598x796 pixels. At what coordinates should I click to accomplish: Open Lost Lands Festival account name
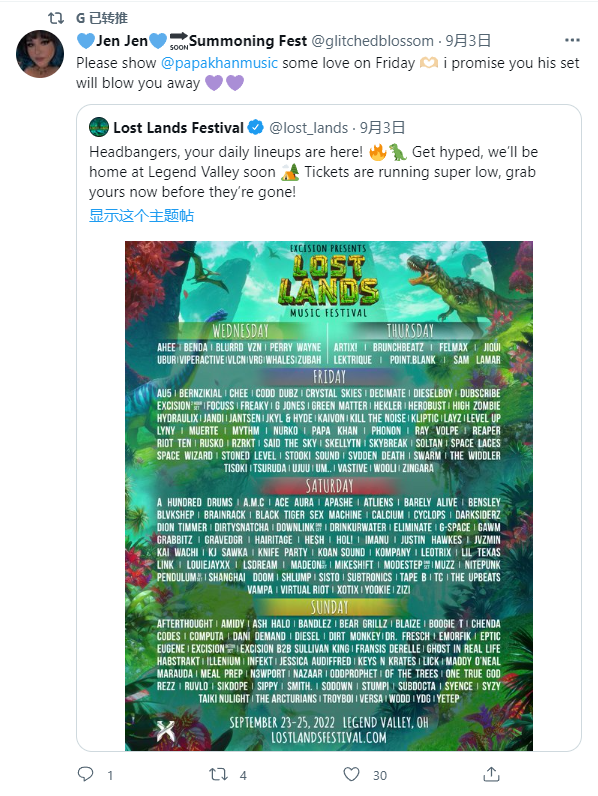(179, 127)
